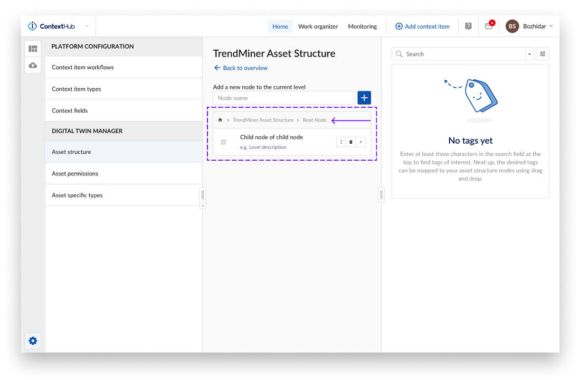Click the cloud upload sidebar icon

click(x=33, y=66)
